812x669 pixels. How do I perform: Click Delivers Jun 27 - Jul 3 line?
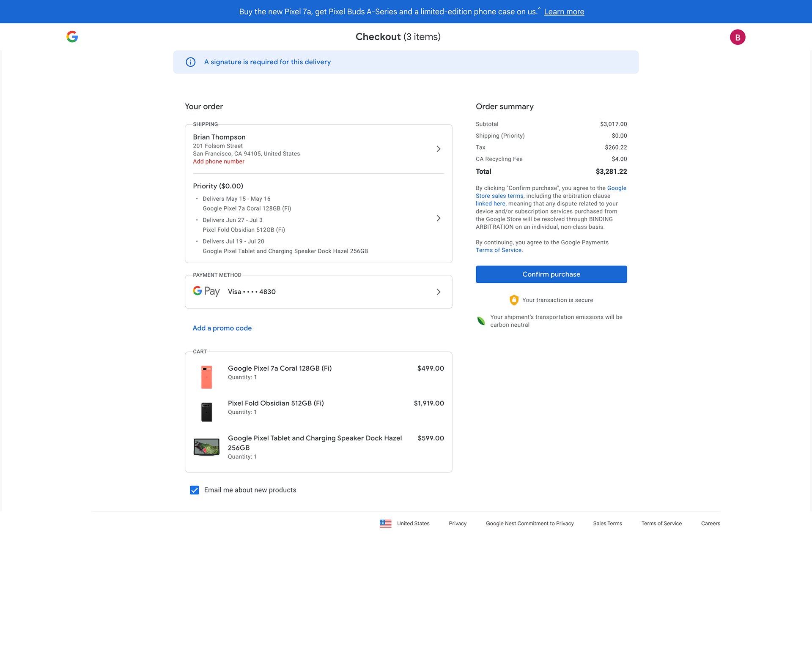coord(233,220)
